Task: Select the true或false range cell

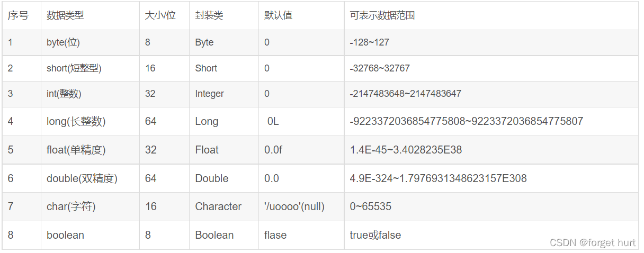Action: click(x=491, y=235)
